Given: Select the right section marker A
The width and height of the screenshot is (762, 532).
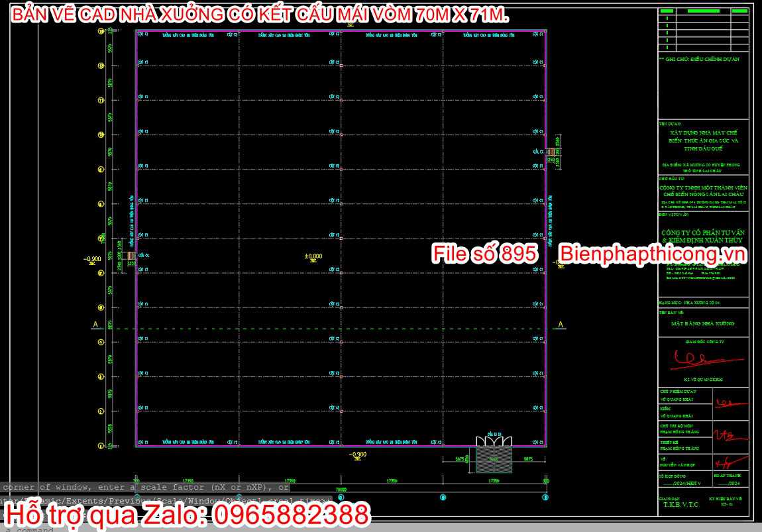Looking at the screenshot, I should [x=561, y=325].
